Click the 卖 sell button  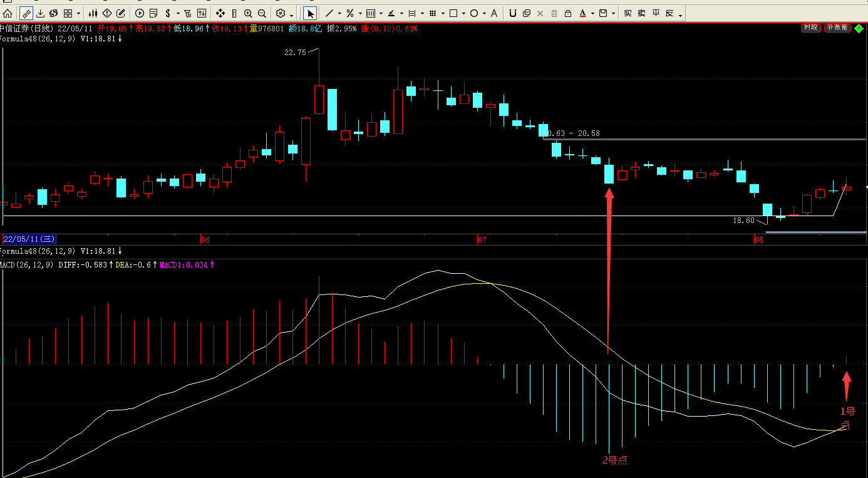coord(641,13)
